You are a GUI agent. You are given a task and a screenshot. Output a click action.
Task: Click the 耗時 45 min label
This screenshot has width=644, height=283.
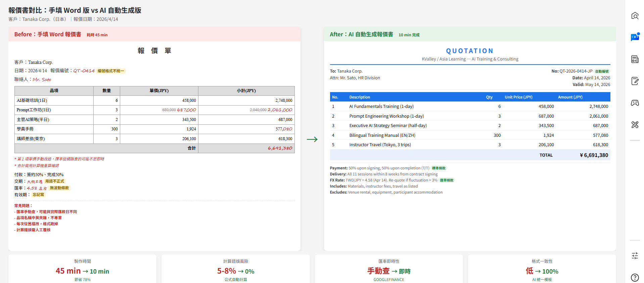(97, 35)
